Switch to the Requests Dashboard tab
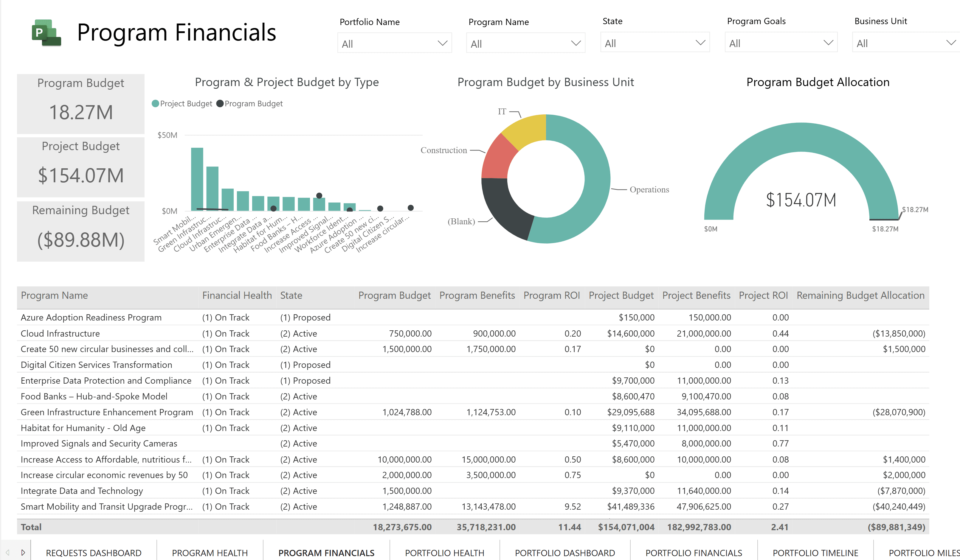Screen dimensions: 960x560 click(x=94, y=553)
